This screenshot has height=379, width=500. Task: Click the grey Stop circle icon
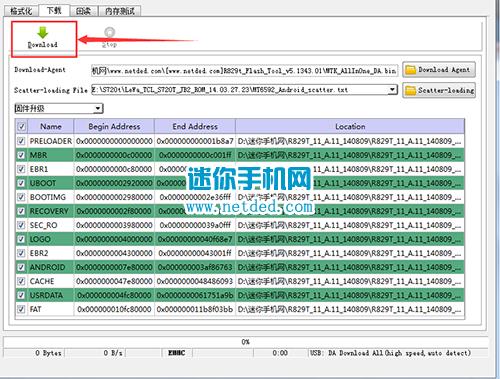click(x=109, y=32)
